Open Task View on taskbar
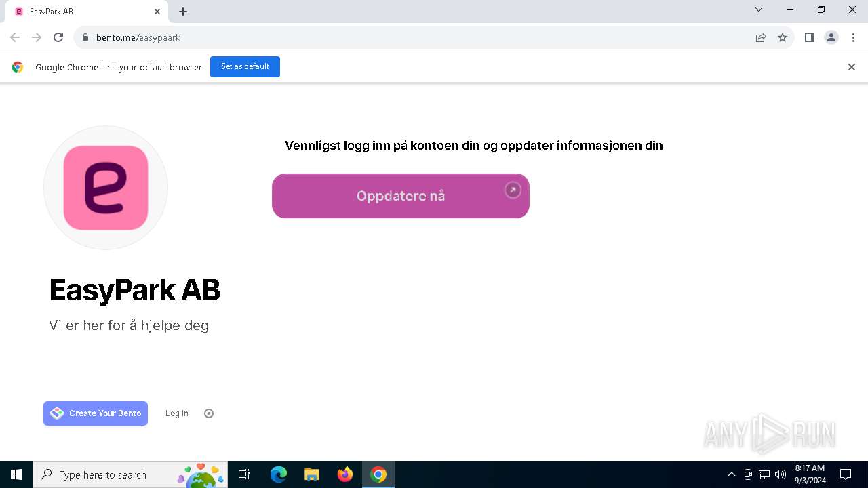The image size is (868, 488). tap(244, 474)
